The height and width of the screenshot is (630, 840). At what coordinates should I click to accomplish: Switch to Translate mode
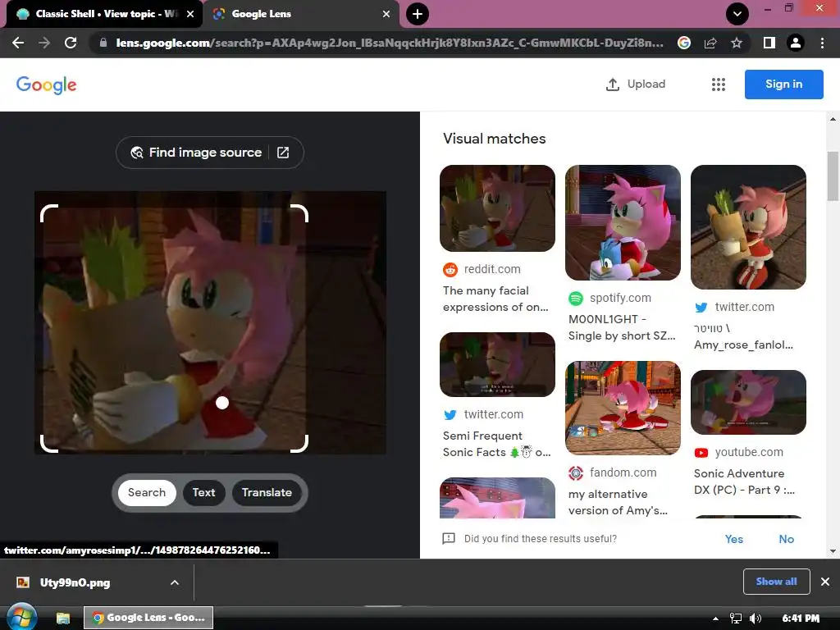pos(267,492)
